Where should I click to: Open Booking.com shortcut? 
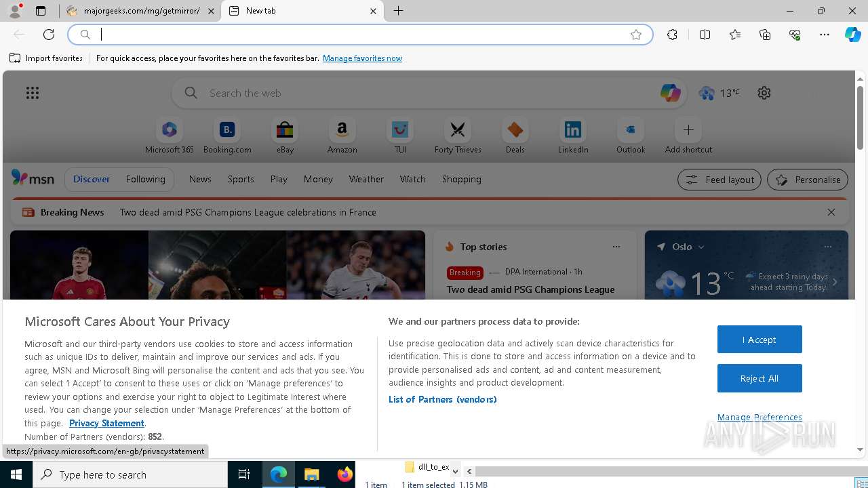pyautogui.click(x=227, y=136)
